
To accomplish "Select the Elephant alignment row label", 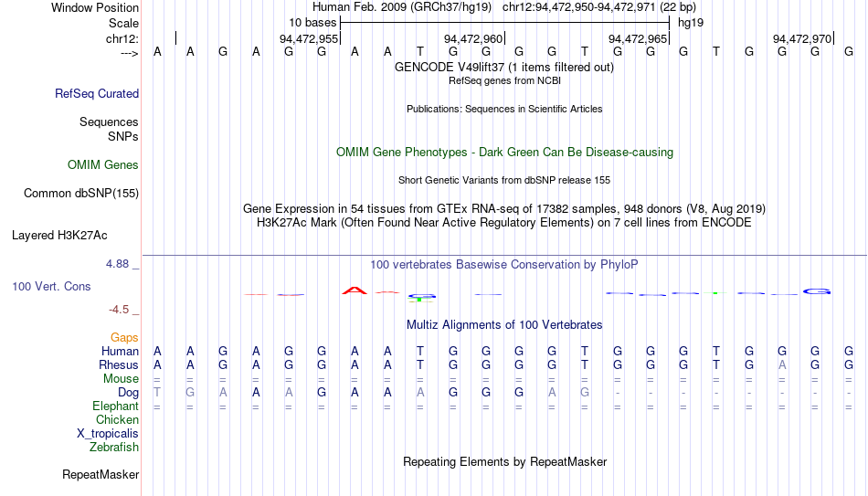I will tap(116, 406).
